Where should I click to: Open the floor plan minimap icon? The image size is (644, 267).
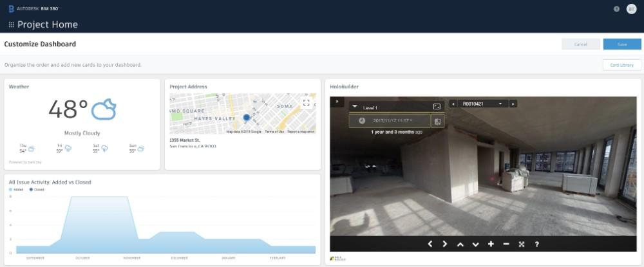click(437, 107)
